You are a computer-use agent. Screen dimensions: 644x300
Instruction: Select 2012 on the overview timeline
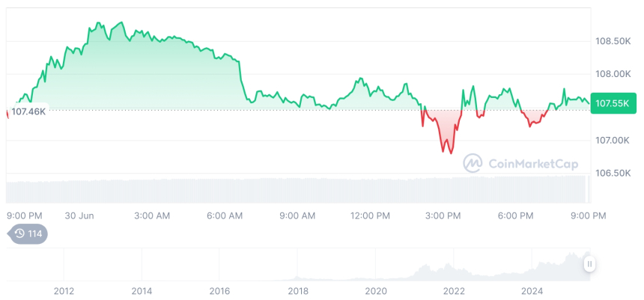tap(64, 290)
